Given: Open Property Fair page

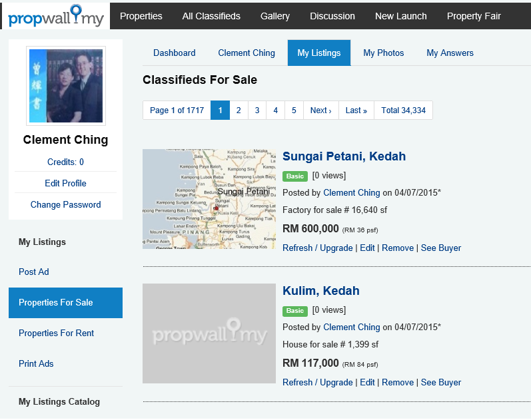Looking at the screenshot, I should pyautogui.click(x=474, y=16).
